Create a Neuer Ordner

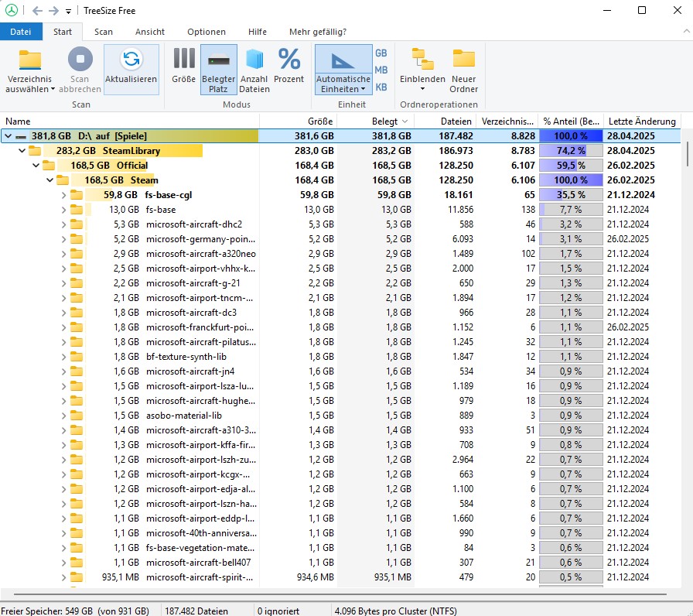[463, 70]
